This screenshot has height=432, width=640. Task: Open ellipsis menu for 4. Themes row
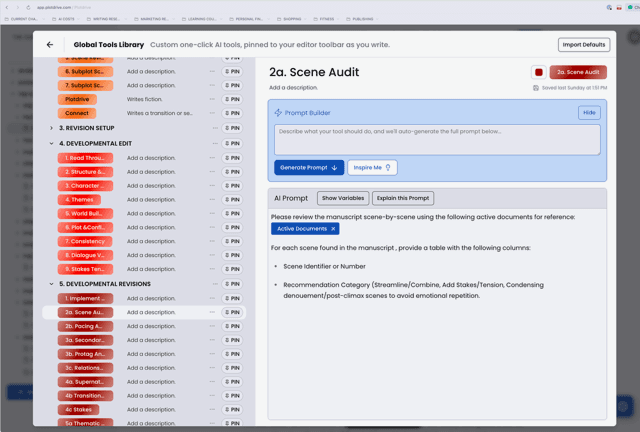(x=212, y=199)
